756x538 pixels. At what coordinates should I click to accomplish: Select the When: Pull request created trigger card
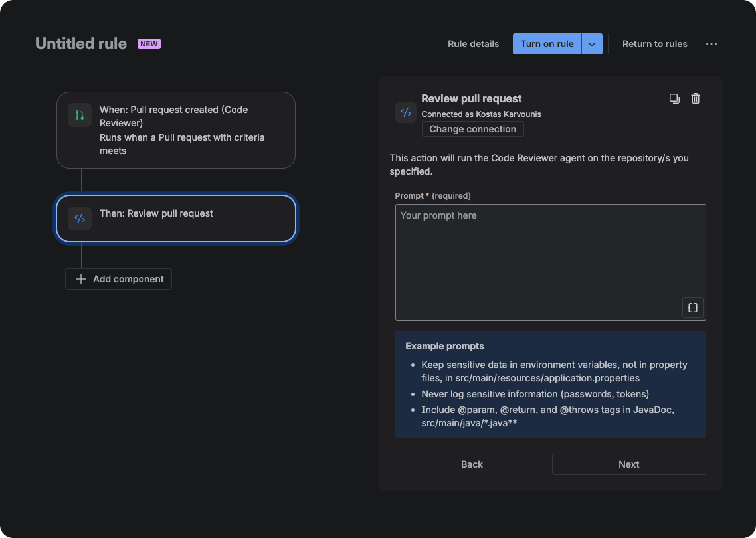176,130
